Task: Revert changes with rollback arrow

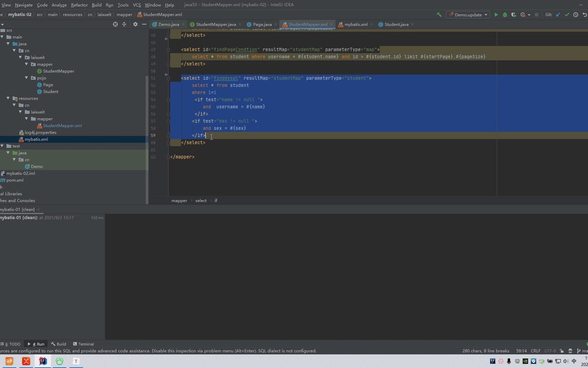Action: (x=585, y=15)
